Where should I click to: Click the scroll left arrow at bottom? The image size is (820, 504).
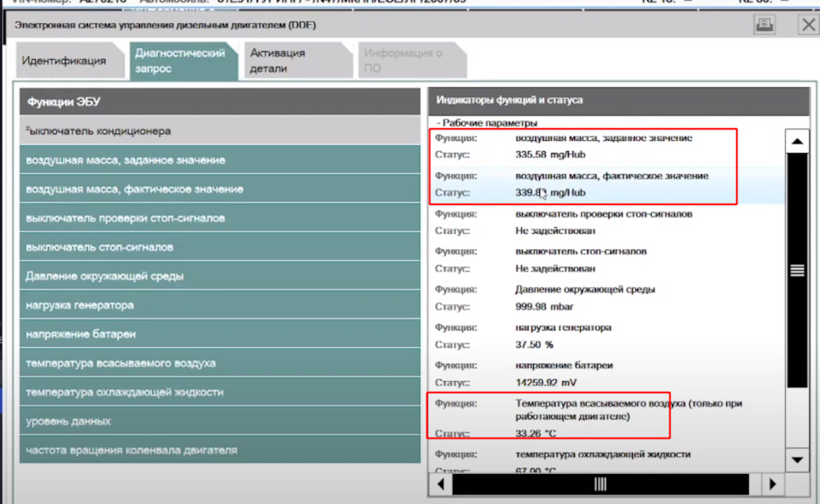[x=441, y=484]
